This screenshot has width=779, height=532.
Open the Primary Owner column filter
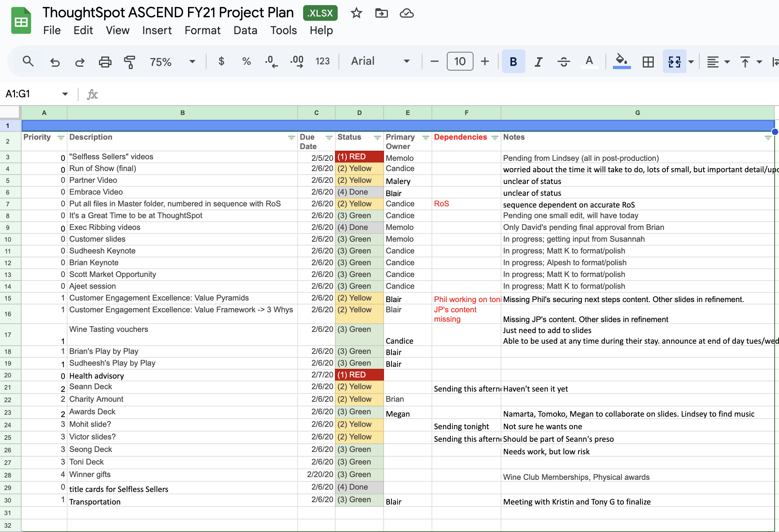[x=426, y=138]
